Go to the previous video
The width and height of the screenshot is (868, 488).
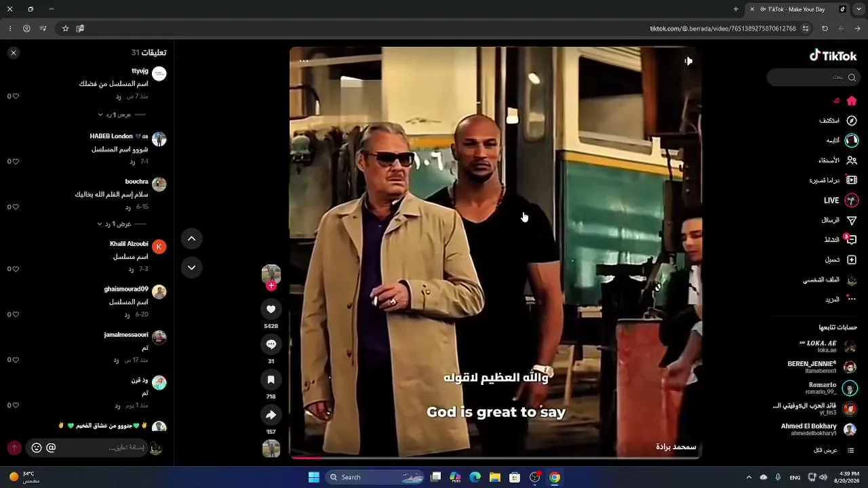coord(191,239)
